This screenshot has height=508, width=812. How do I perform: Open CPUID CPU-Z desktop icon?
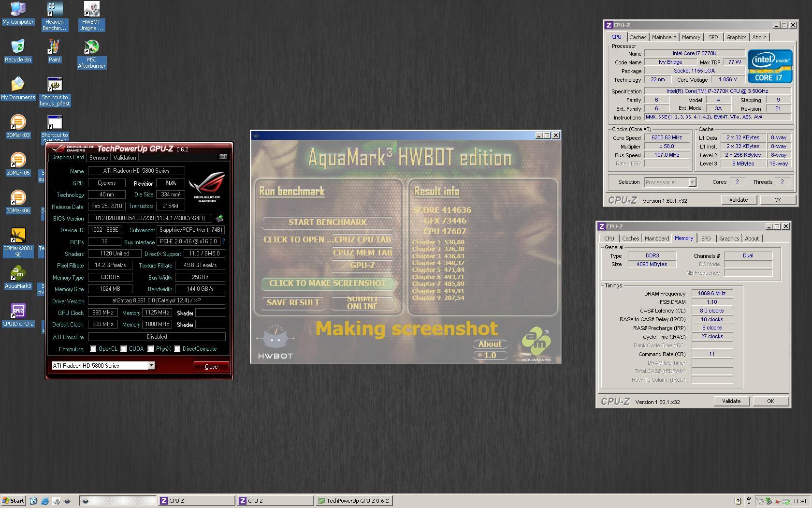[x=18, y=315]
